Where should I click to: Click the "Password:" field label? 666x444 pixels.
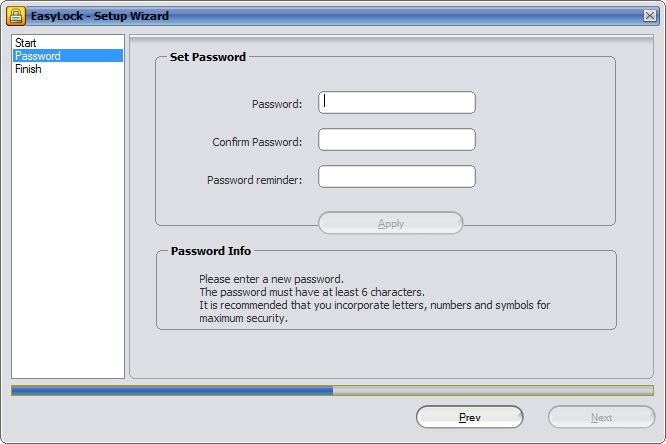coord(277,104)
